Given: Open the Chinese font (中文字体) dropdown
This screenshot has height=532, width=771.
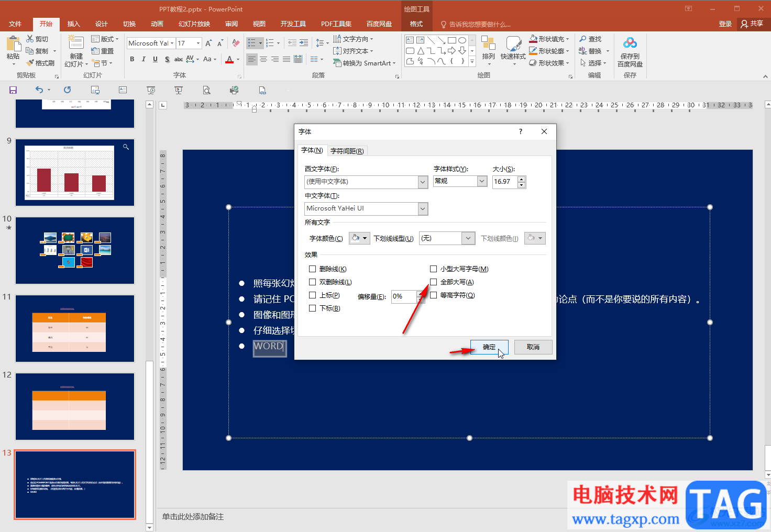Looking at the screenshot, I should coord(423,209).
